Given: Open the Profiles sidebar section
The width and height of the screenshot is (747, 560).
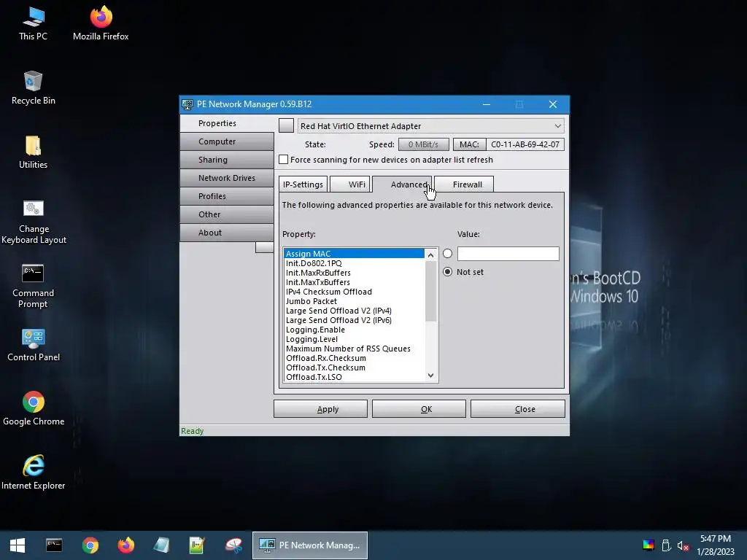Looking at the screenshot, I should tap(227, 196).
